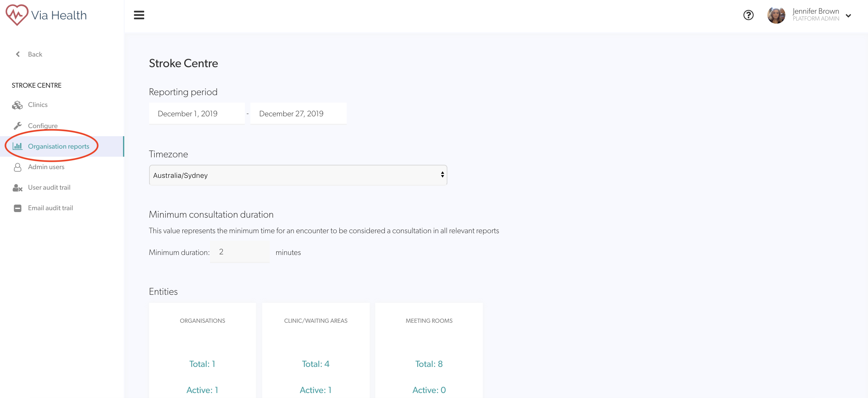
Task: Open the Configure menu item
Action: (43, 126)
